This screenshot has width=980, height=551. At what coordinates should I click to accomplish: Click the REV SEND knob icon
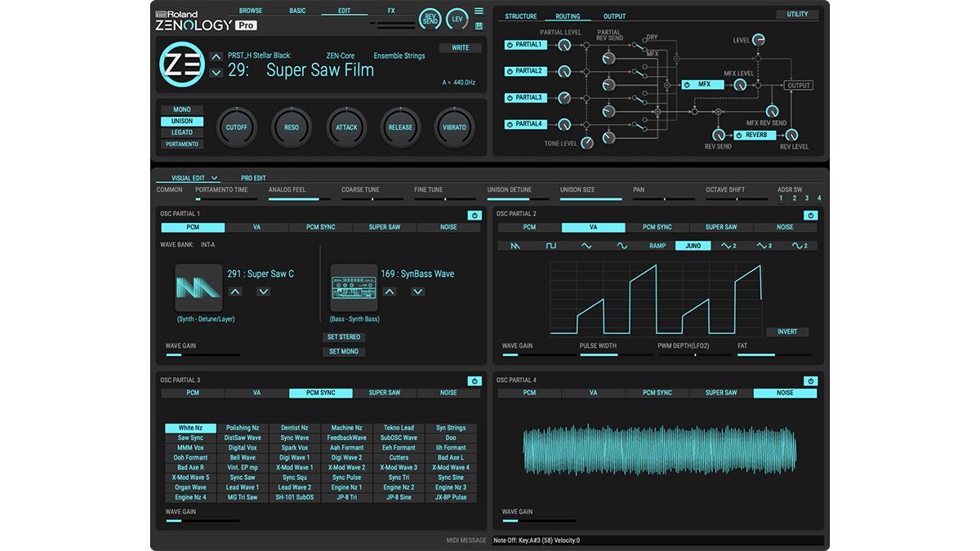click(x=430, y=18)
